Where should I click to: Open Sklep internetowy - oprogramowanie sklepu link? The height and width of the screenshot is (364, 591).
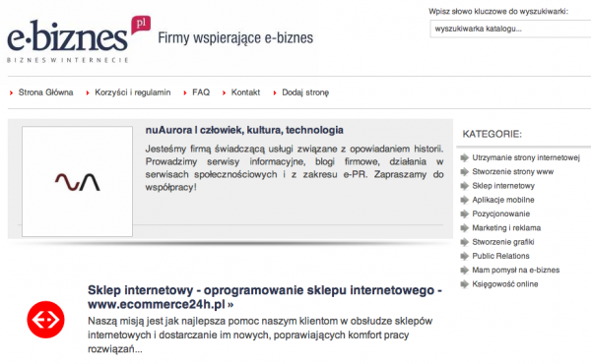pyautogui.click(x=265, y=297)
